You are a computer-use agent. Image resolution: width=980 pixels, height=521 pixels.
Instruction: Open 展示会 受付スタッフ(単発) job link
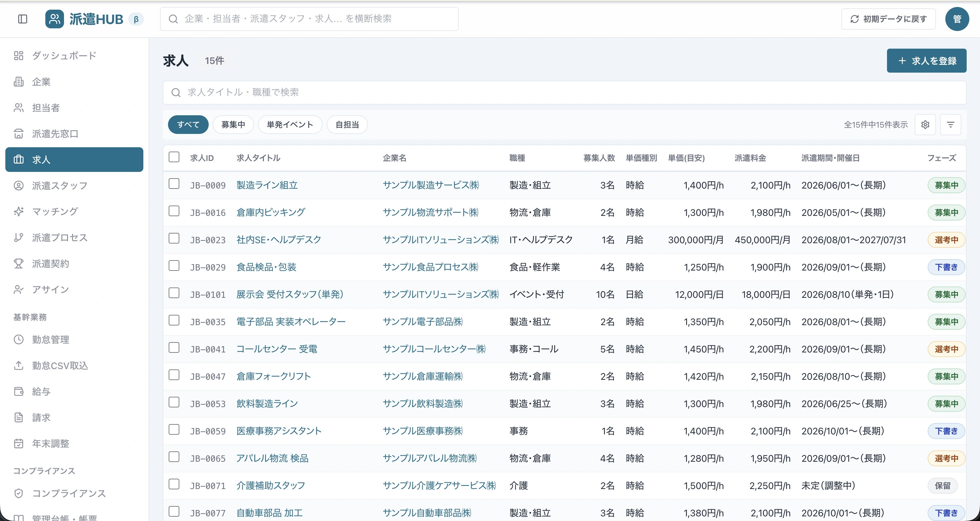[x=290, y=294]
